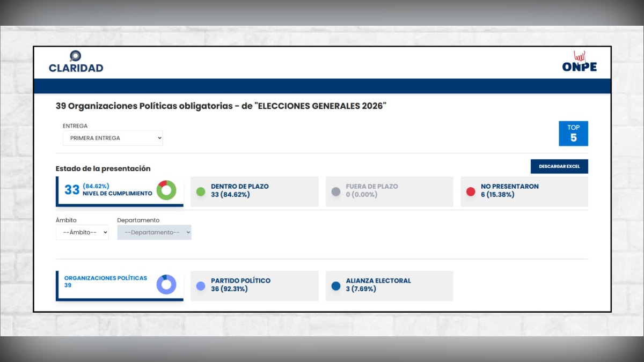The width and height of the screenshot is (644, 362).
Task: Click the TOP 5 button
Action: [x=573, y=134]
